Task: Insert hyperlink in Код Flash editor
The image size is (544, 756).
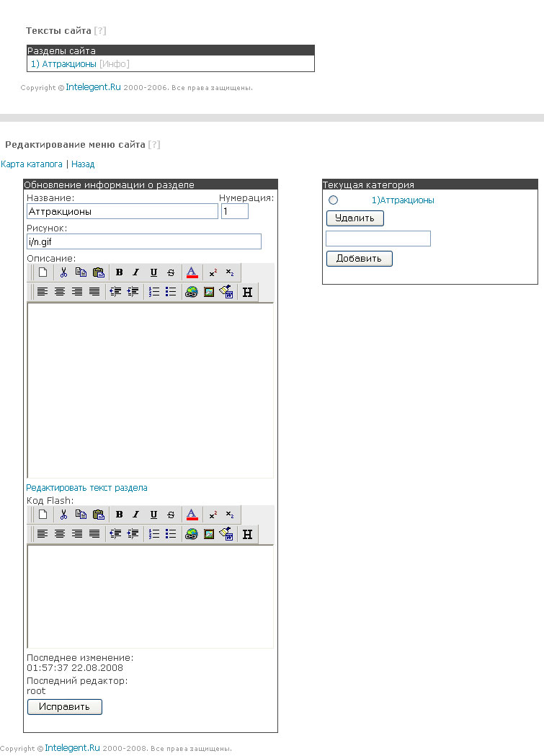Action: click(x=192, y=534)
